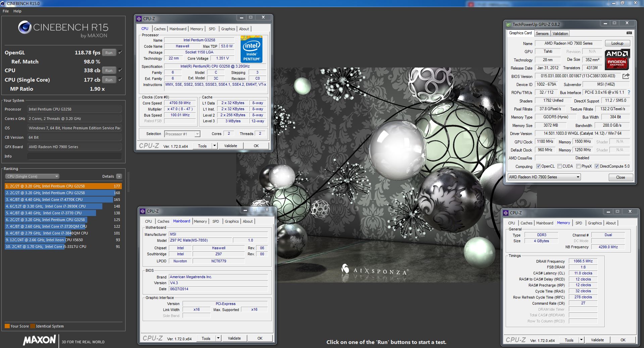Switch to SPD tab in Memory CPU-Z window
Screen dimensions: 644x348
coord(579,223)
